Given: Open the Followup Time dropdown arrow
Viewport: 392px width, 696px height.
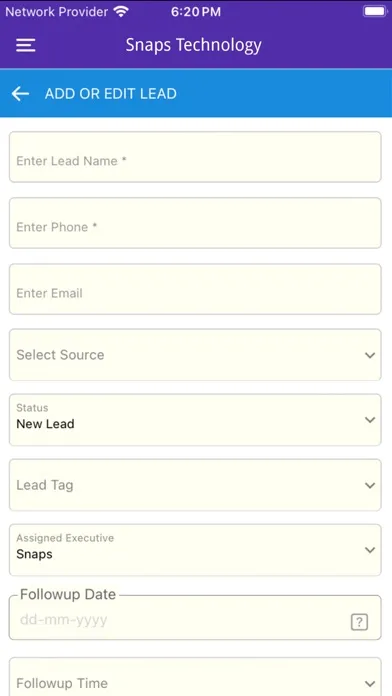Looking at the screenshot, I should coord(370,684).
